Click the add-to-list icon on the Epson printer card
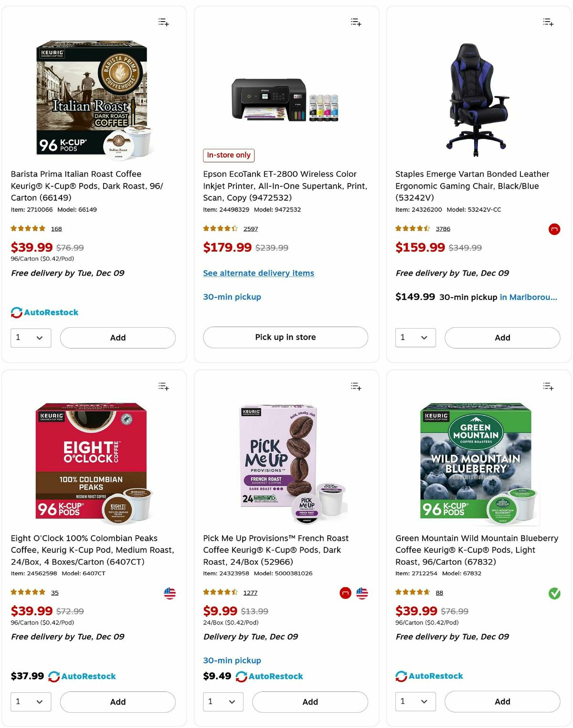The image size is (573, 728). pyautogui.click(x=356, y=22)
